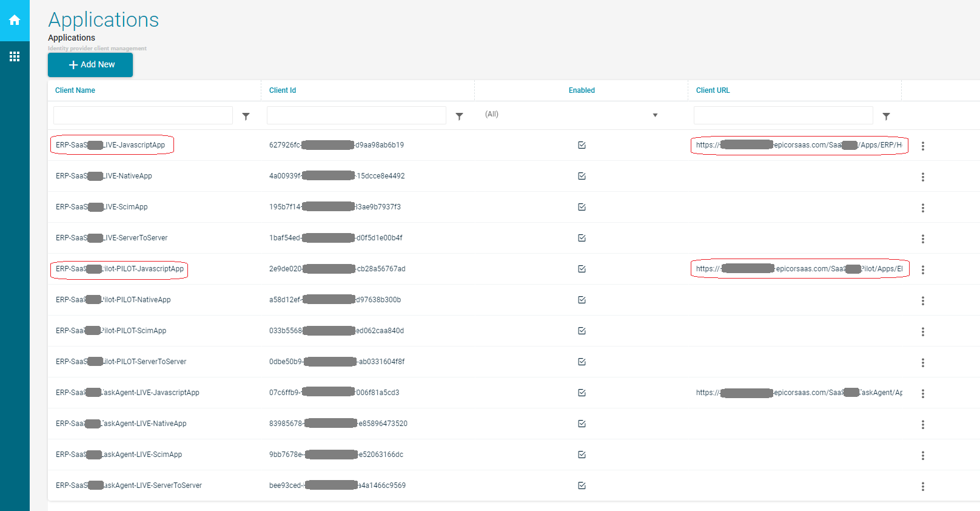Open the PILOT-JavascriptApp client URL link
The image size is (980, 511).
pos(799,269)
